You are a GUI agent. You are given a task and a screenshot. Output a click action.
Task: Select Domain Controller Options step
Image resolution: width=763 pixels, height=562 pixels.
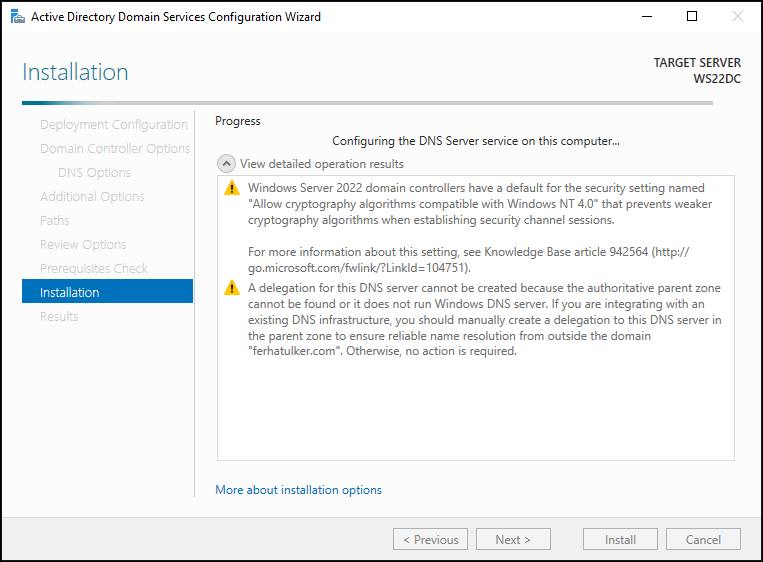pyautogui.click(x=115, y=148)
